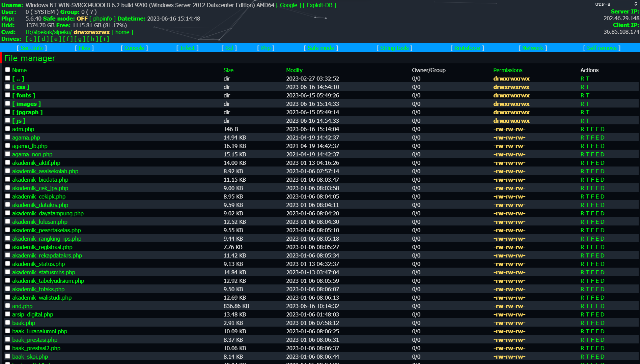
Task: Open the Php menu item
Action: point(266,48)
